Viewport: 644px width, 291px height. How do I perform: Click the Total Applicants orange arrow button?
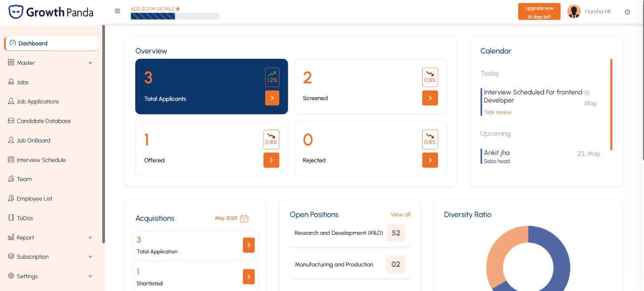[x=272, y=98]
